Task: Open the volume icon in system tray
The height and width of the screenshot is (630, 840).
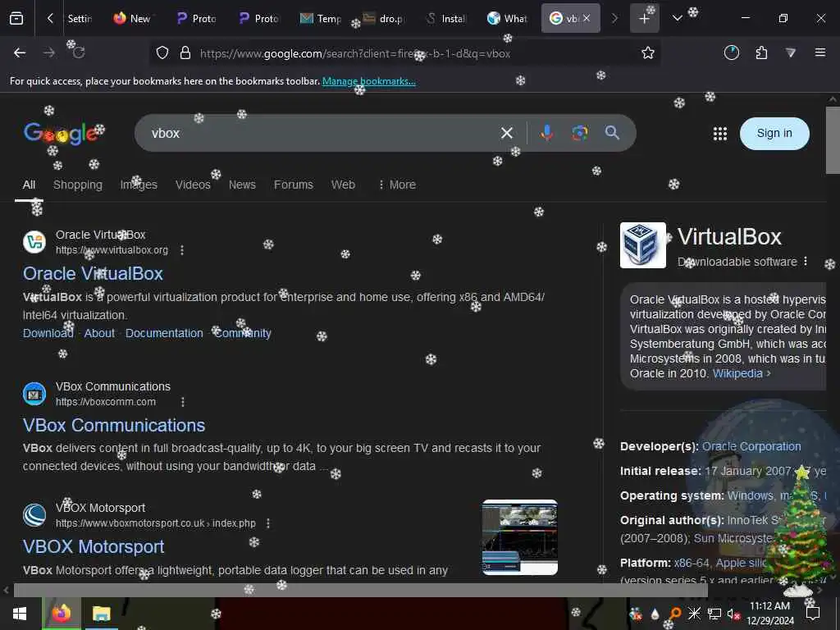Action: [733, 614]
